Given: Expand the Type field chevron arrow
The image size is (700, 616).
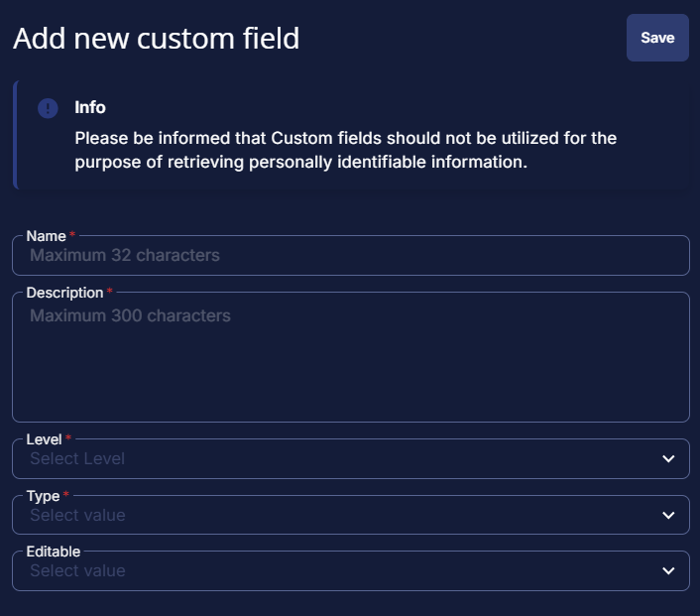Looking at the screenshot, I should click(x=668, y=515).
